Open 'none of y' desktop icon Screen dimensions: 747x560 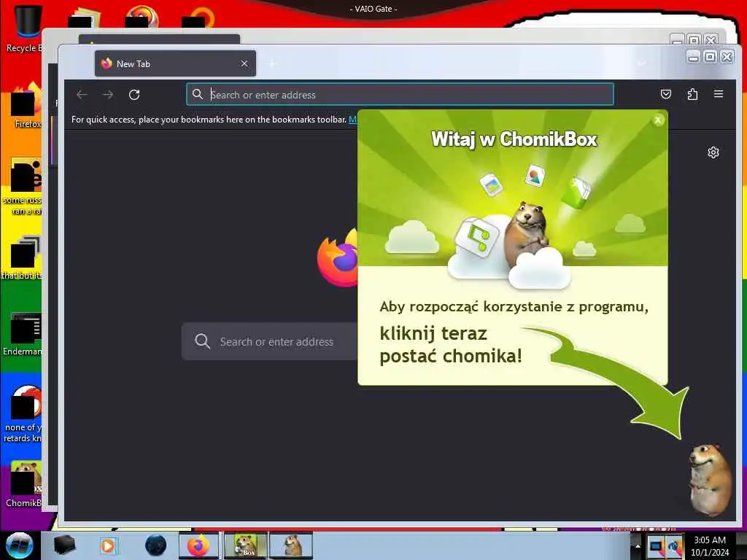(24, 414)
